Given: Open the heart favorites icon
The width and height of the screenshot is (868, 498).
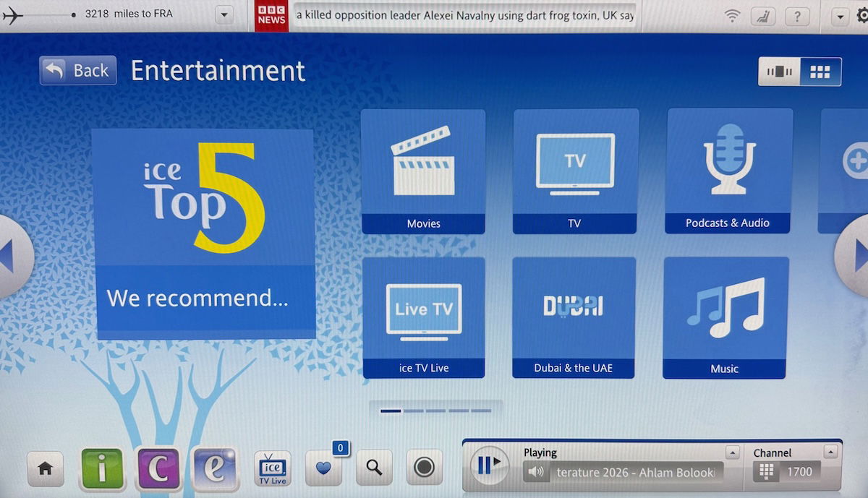Looking at the screenshot, I should tap(324, 468).
